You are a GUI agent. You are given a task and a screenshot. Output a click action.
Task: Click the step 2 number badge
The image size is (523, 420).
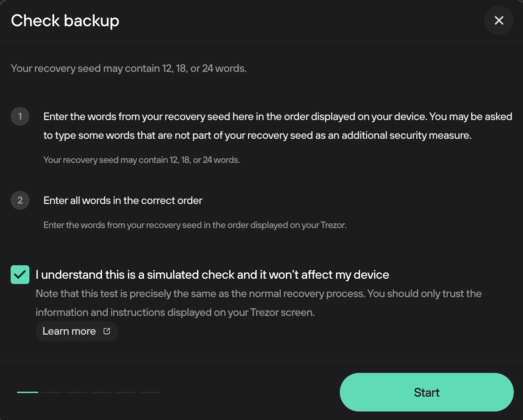(20, 200)
